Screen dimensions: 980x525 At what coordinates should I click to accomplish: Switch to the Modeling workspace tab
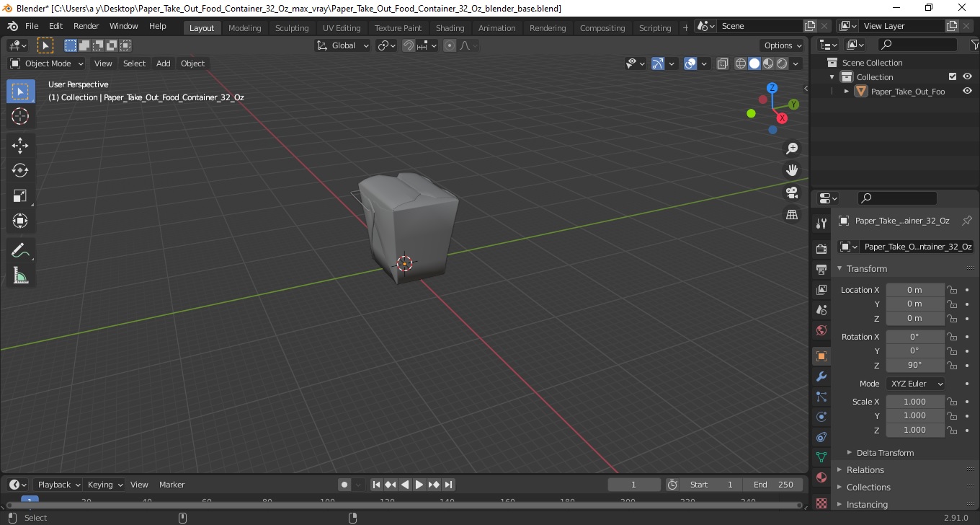click(244, 28)
